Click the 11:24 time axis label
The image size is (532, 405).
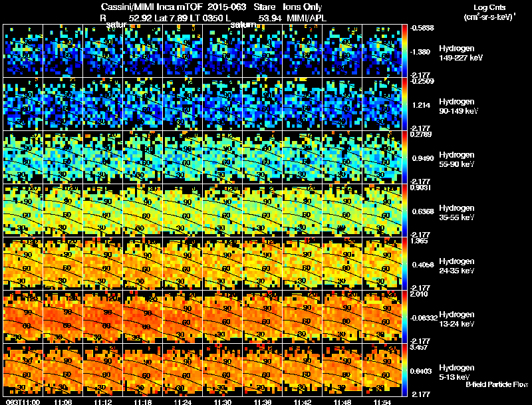coord(182,402)
